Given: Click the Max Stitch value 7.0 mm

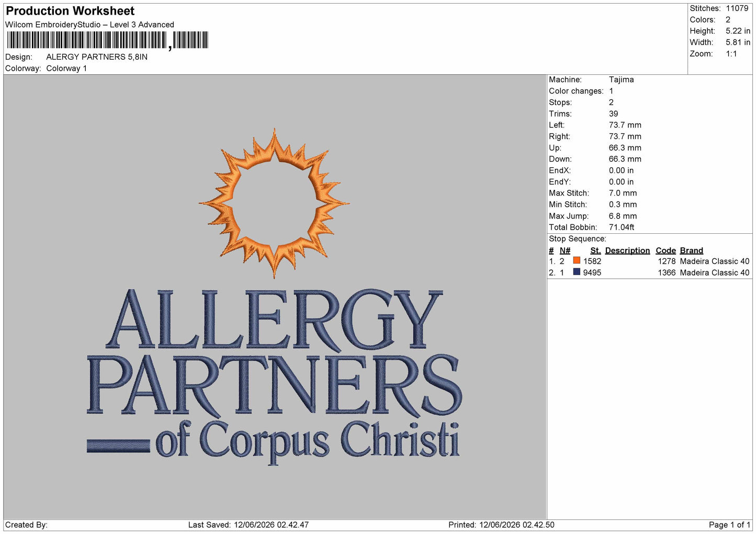Looking at the screenshot, I should [x=623, y=193].
